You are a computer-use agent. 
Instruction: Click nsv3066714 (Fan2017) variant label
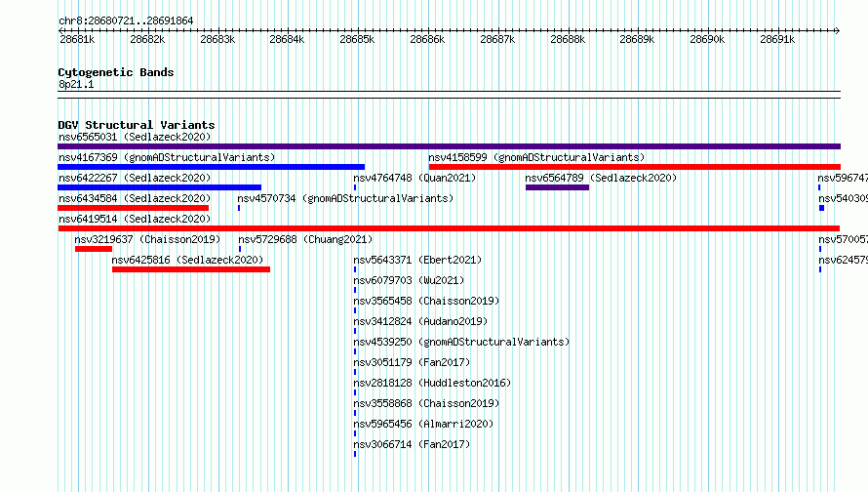(x=412, y=444)
